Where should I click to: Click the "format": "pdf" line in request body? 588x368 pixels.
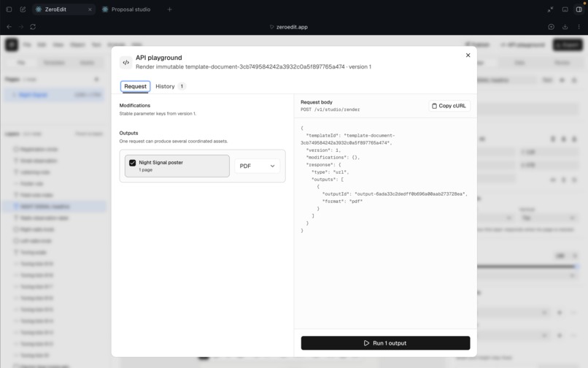[342, 202]
